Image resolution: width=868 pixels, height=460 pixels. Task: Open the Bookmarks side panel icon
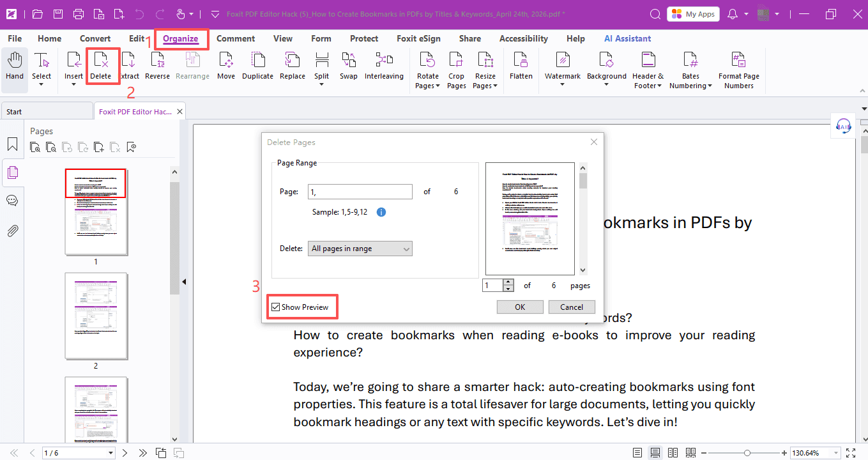pos(12,144)
